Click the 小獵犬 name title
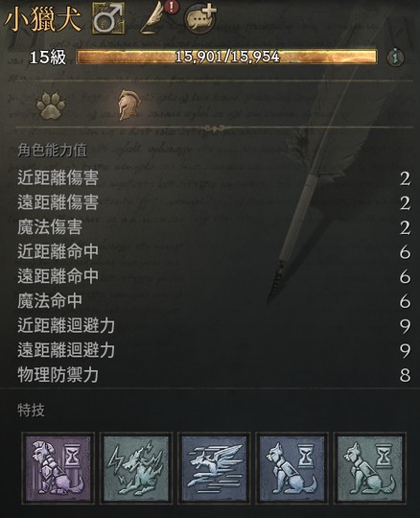Image resolution: width=420 pixels, height=518 pixels. (43, 18)
